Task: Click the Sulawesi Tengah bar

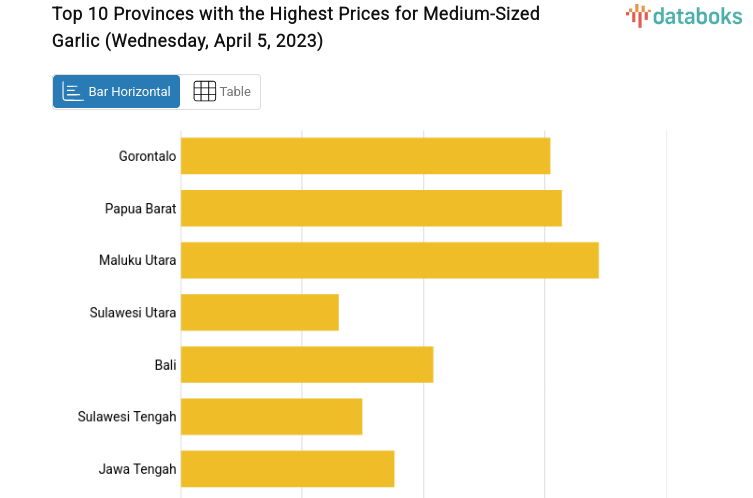Action: (271, 416)
